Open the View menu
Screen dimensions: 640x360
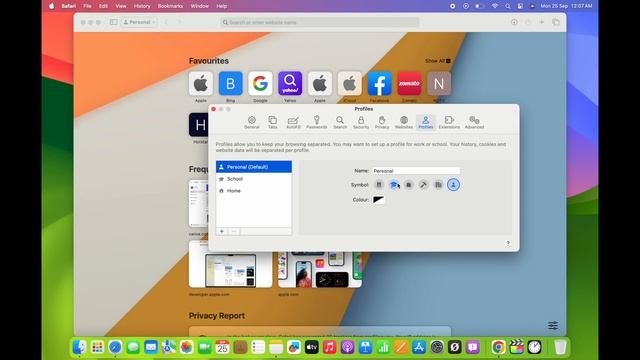(121, 6)
